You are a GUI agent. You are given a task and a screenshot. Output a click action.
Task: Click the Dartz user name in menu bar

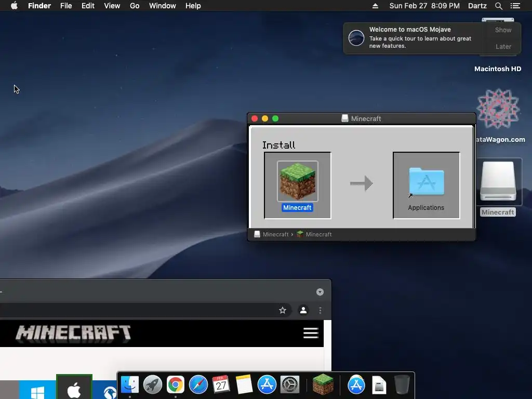pos(477,6)
